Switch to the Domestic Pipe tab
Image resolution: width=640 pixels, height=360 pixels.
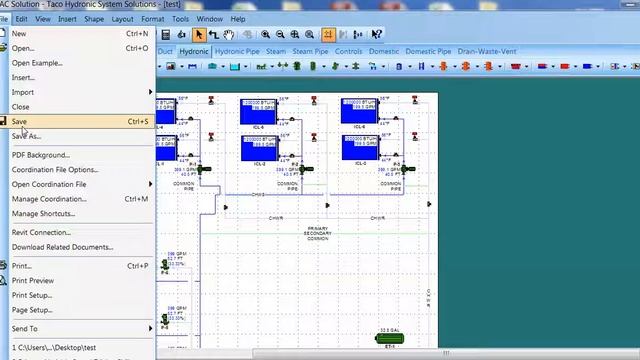(428, 52)
